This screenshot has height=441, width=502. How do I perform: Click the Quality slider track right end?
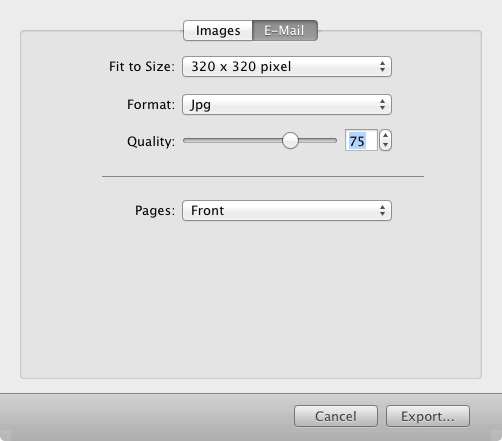click(333, 141)
